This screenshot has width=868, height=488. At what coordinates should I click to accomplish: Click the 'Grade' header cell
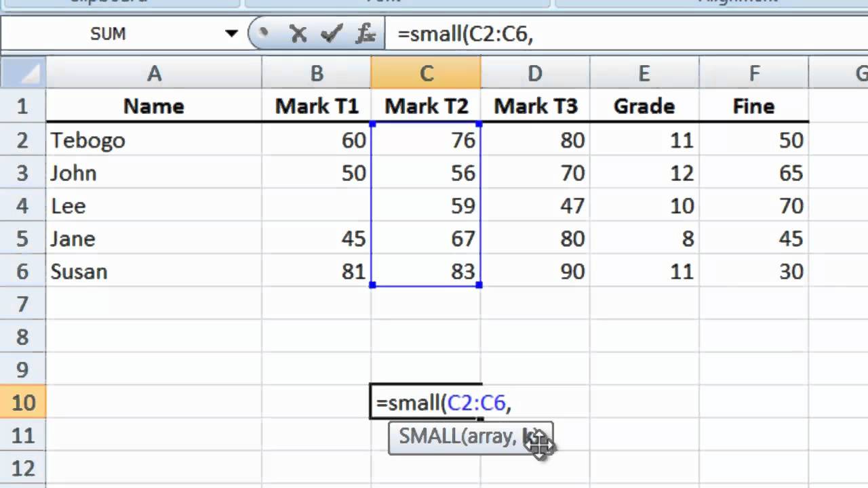[644, 106]
